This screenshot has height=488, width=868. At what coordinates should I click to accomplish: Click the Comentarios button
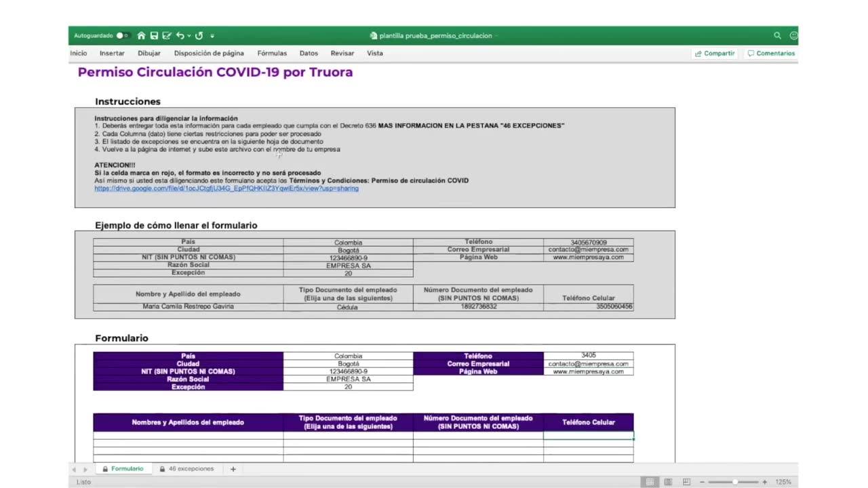(x=771, y=53)
